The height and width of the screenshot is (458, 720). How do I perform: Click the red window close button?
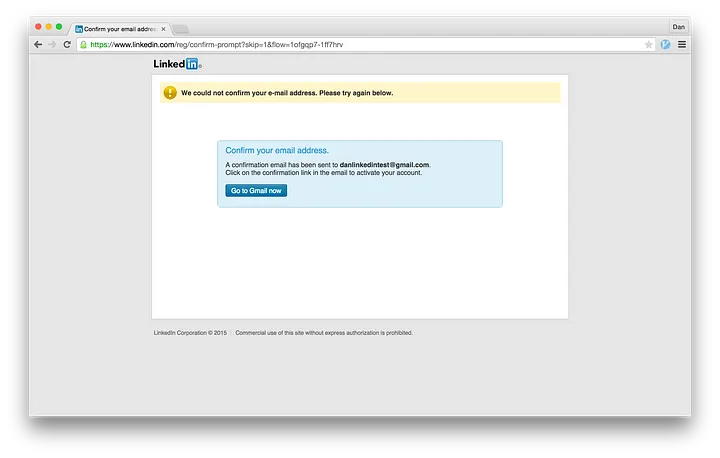click(39, 27)
